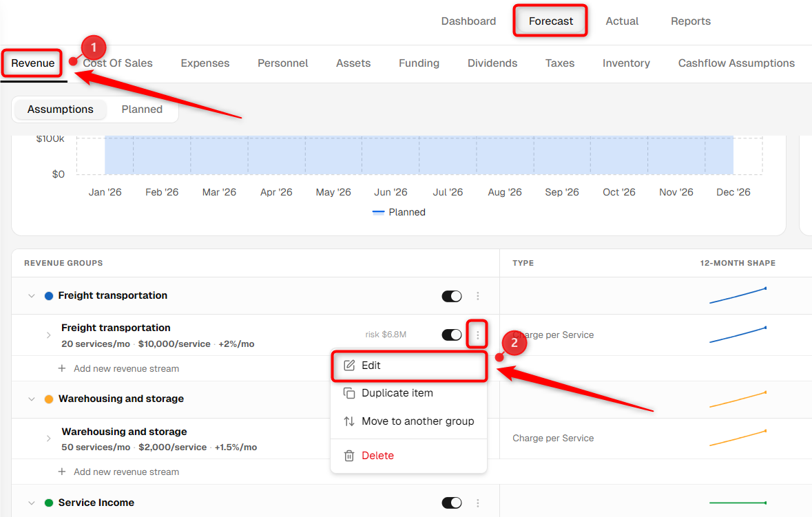Expand the Warehousing and storage stream details
The width and height of the screenshot is (812, 517).
(49, 439)
